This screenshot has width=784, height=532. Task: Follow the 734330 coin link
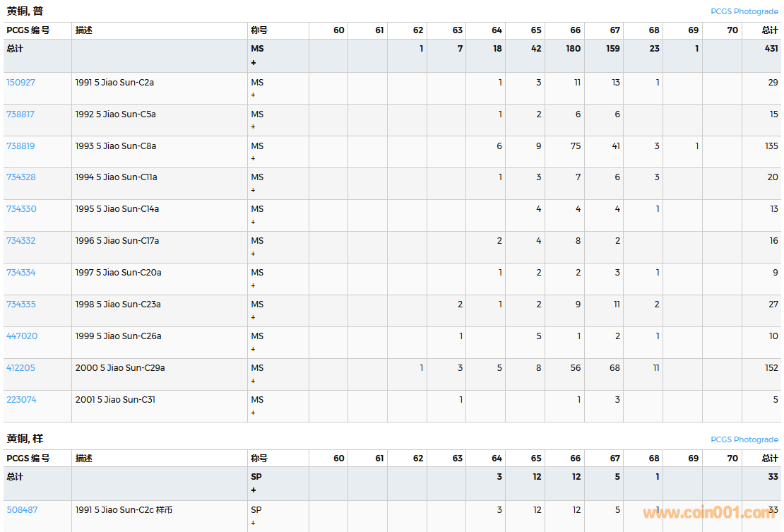click(x=21, y=209)
